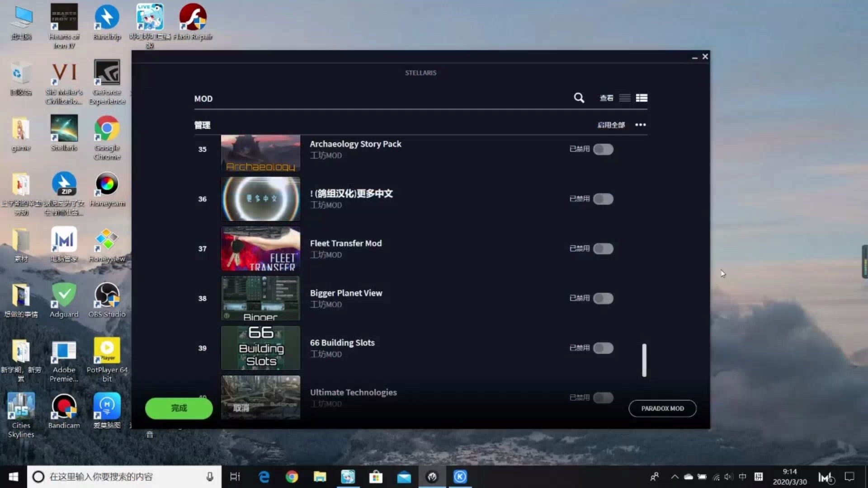Viewport: 868px width, 488px height.
Task: Open Honeyview desktop shortcut
Action: coord(107,244)
